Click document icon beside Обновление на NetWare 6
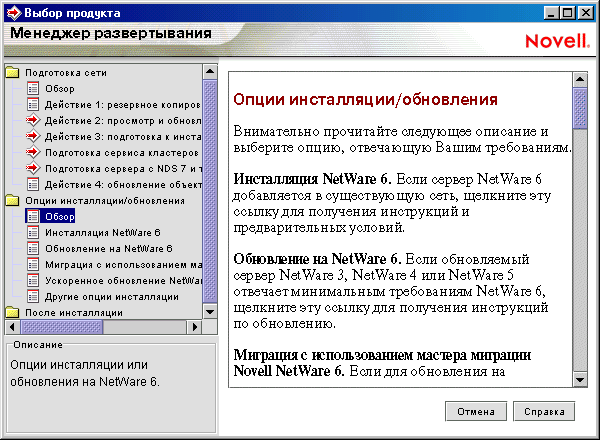Viewport: 600px width, 440px height. [x=33, y=249]
